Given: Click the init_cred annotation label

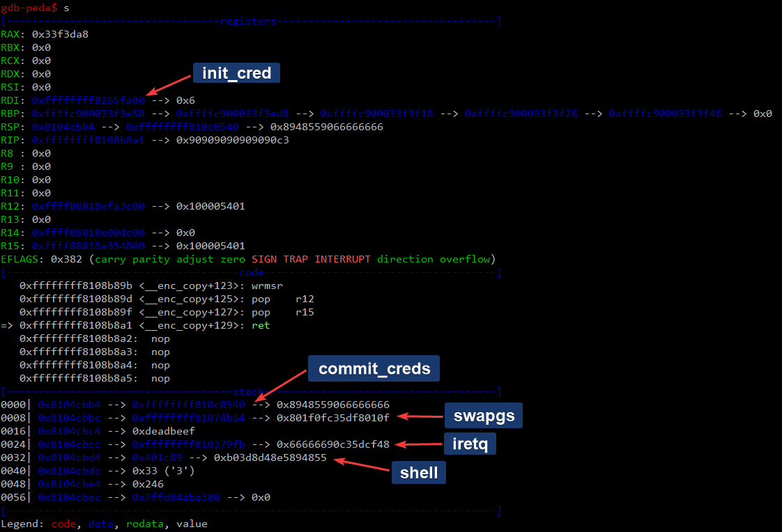Looking at the screenshot, I should 236,73.
